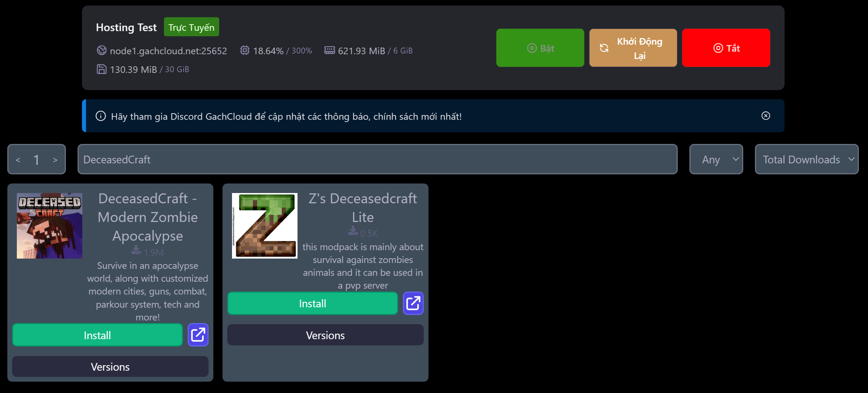The height and width of the screenshot is (393, 868).
Task: Click the 0.5K downloads count text
Action: (369, 233)
